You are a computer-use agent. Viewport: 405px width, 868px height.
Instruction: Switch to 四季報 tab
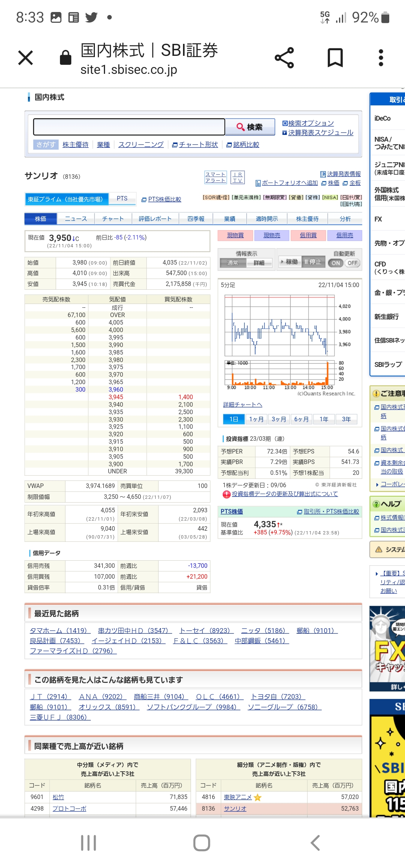coord(196,219)
